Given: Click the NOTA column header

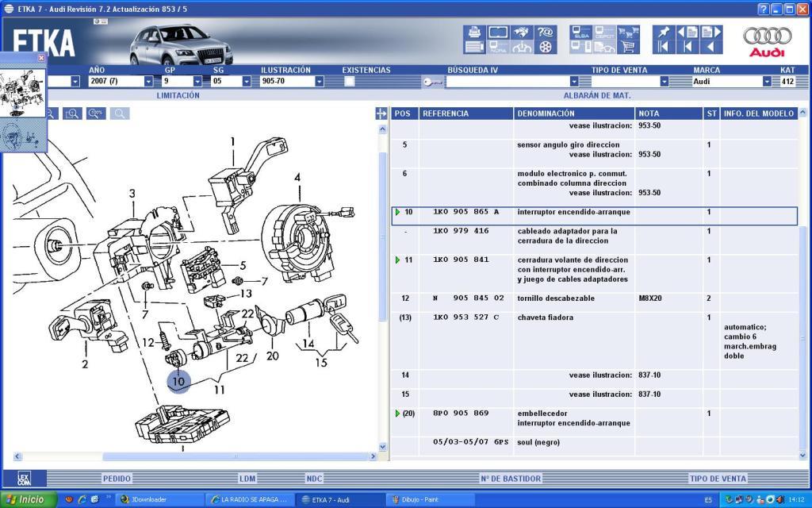Looking at the screenshot, I should coord(668,114).
